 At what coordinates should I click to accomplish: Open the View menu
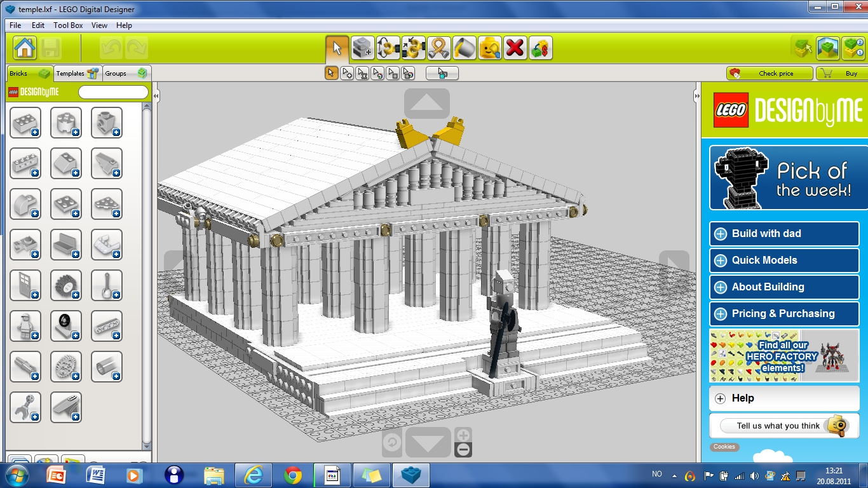(x=99, y=25)
